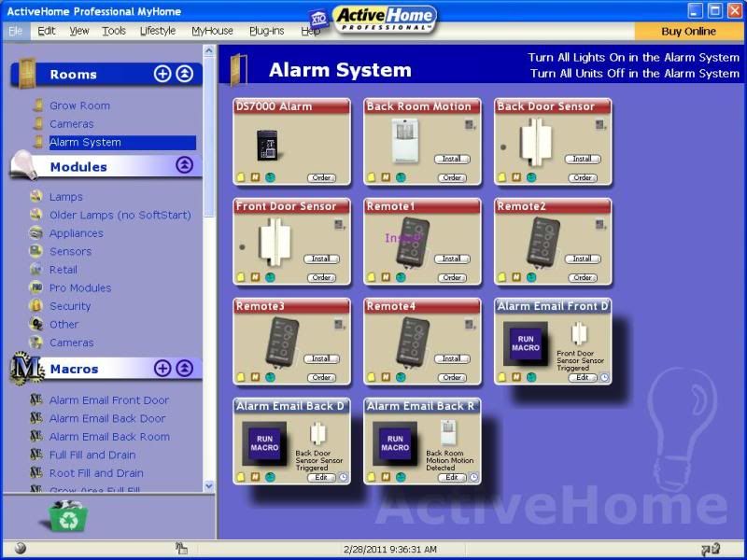Viewport: 747px width, 560px height.
Task: Click the DS7000 Alarm device image
Action: click(x=268, y=145)
